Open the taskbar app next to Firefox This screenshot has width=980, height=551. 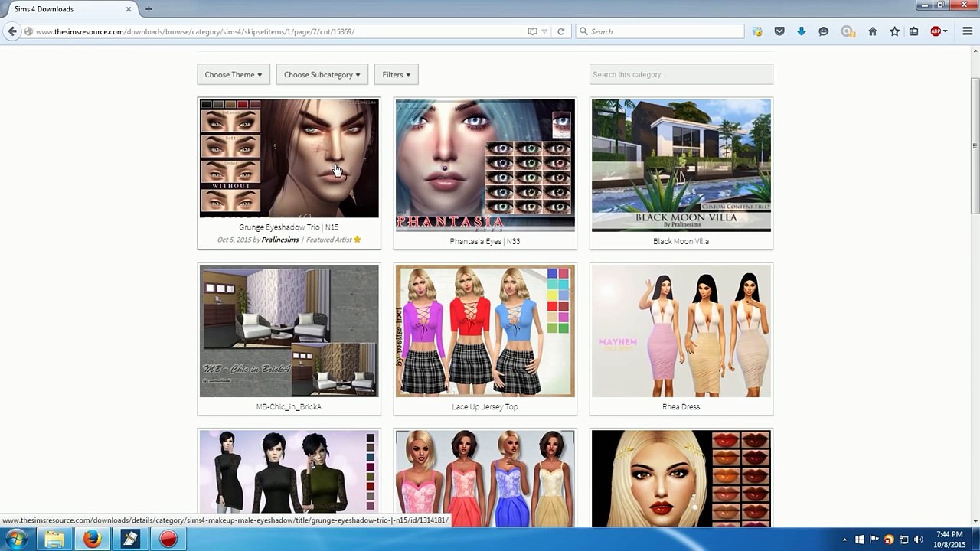click(x=131, y=540)
